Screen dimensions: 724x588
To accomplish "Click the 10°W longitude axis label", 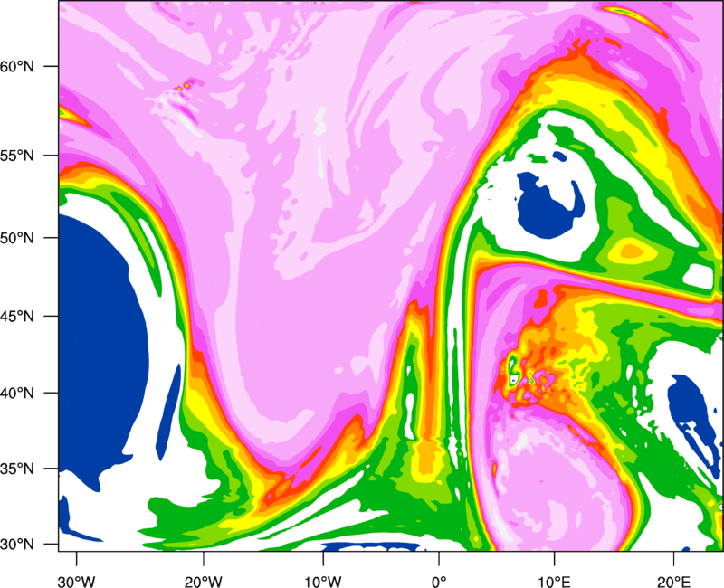I will [x=323, y=582].
